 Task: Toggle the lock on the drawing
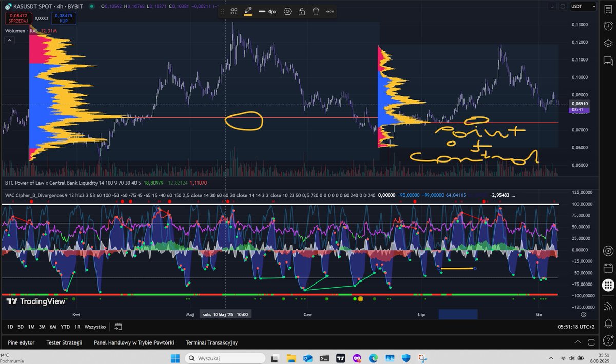tap(302, 10)
